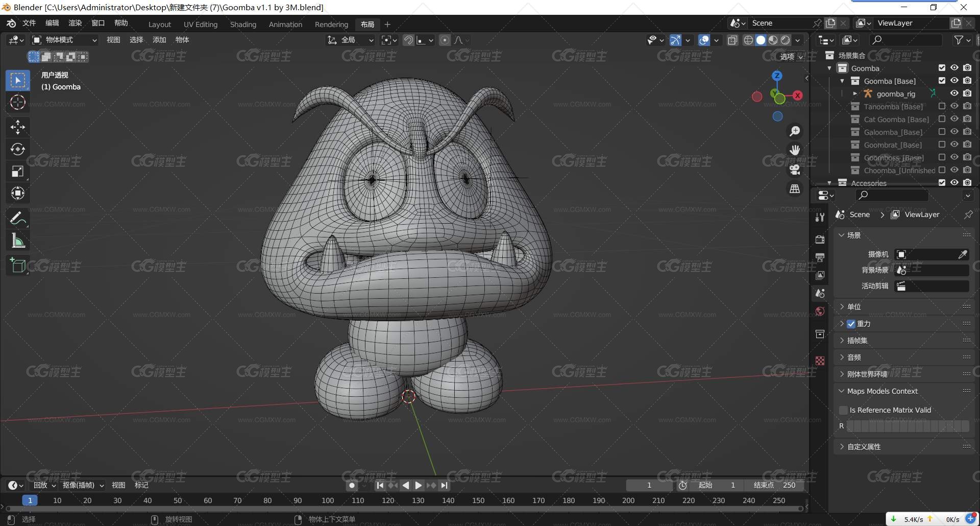
Task: Toggle the gravity (重力) checkbox
Action: pos(851,324)
